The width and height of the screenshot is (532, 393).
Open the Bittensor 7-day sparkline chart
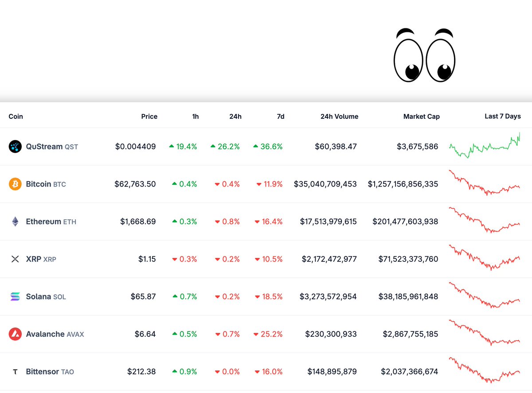pyautogui.click(x=485, y=370)
